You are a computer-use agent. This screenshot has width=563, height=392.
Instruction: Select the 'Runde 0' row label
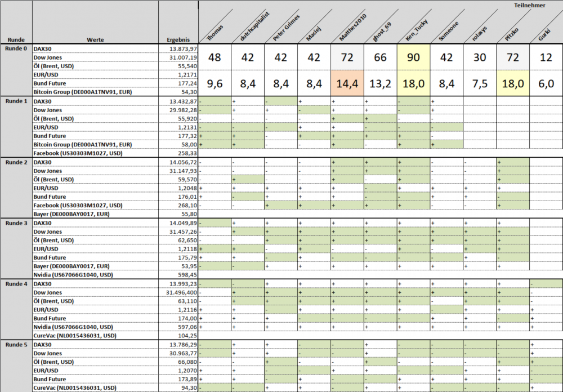16,48
